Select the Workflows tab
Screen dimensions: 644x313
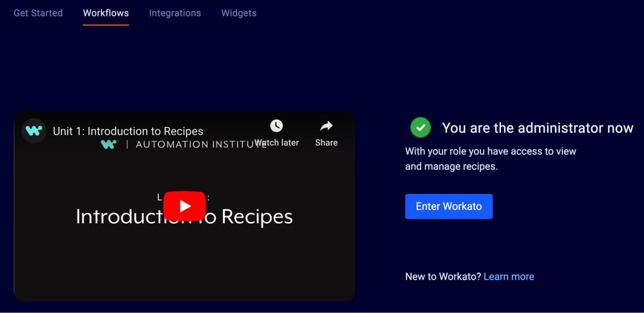click(106, 13)
